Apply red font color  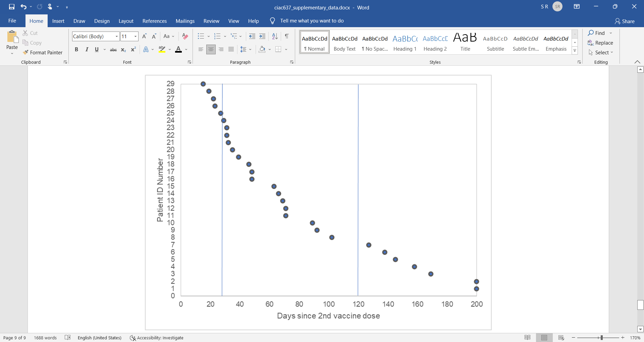coord(178,49)
